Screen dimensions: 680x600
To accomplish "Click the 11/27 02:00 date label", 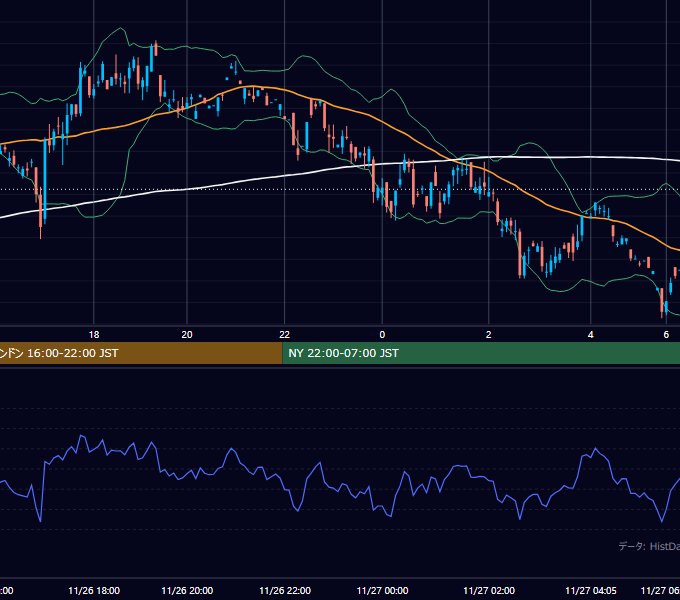I will pos(489,590).
